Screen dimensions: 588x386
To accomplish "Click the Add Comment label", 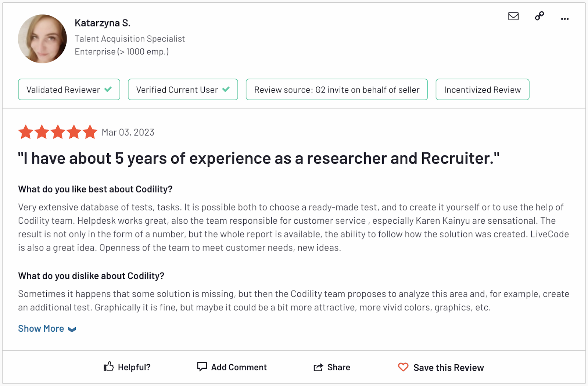I will coord(239,367).
